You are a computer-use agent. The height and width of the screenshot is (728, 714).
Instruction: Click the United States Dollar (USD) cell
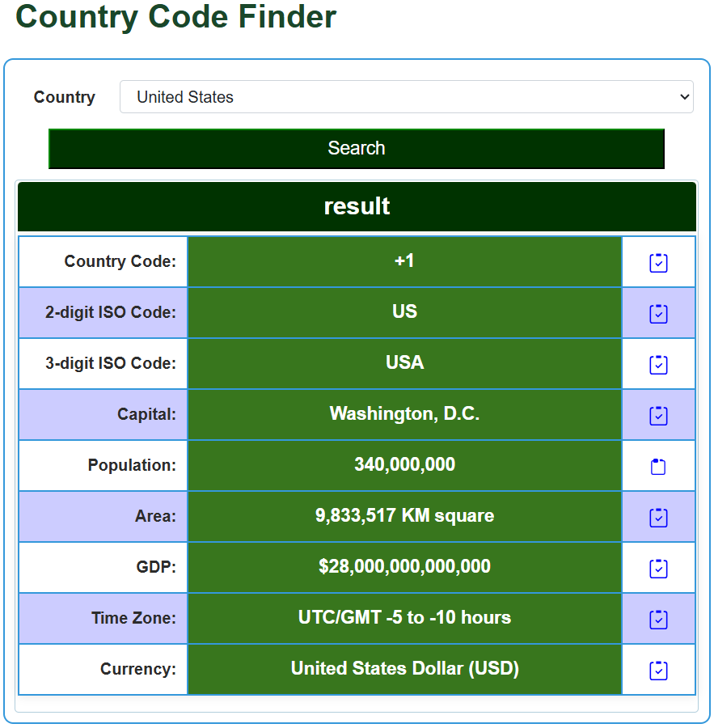tap(404, 669)
